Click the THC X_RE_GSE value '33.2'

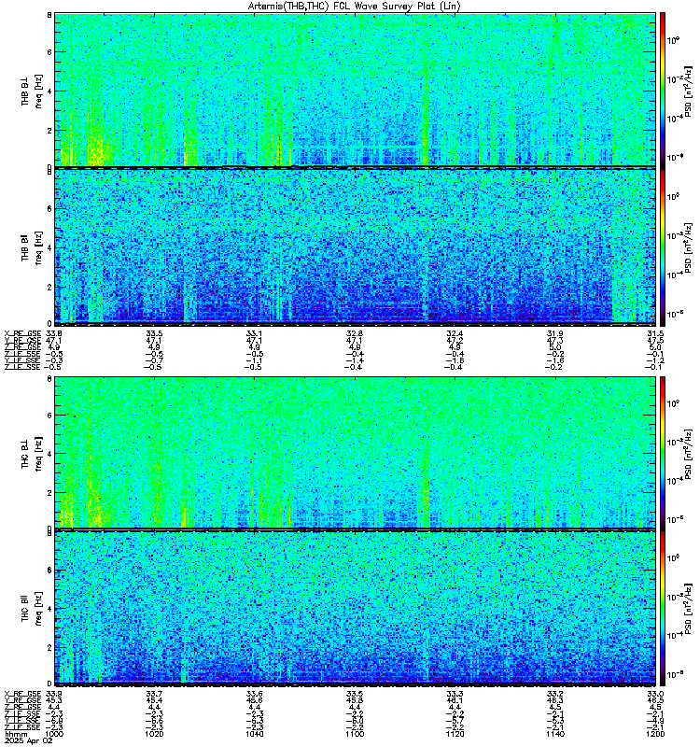coord(554,694)
